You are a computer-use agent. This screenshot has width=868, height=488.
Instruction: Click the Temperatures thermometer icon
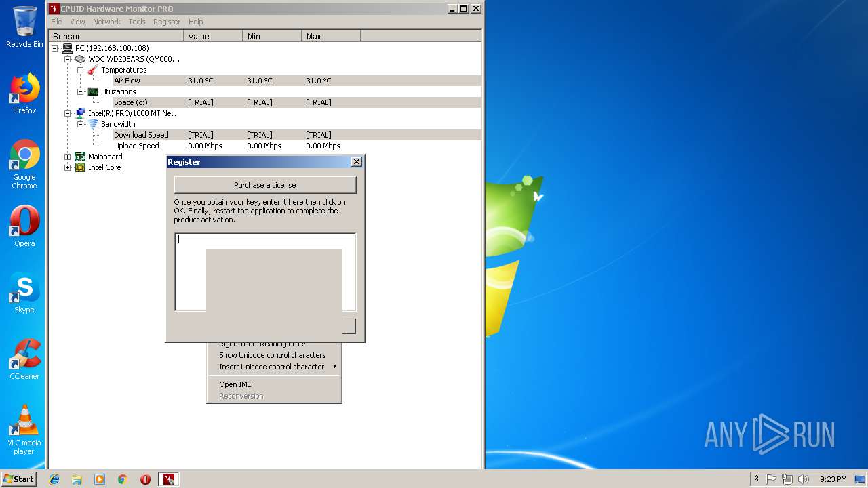(93, 70)
